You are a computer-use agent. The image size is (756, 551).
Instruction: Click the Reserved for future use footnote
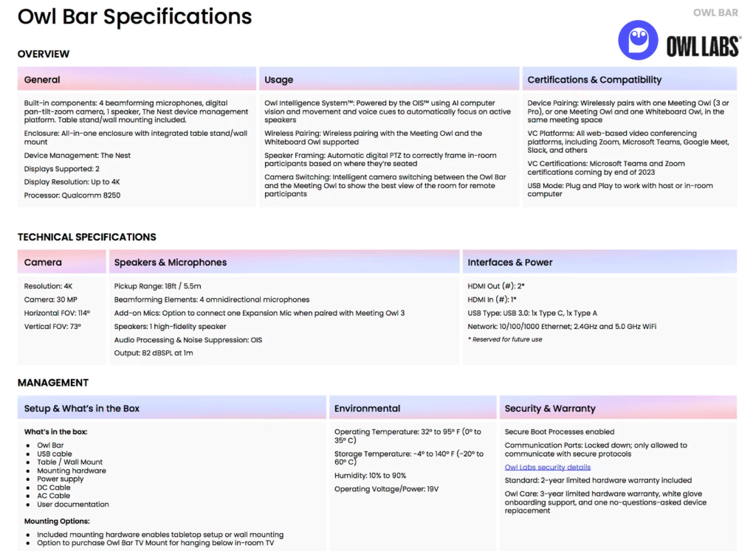click(x=505, y=339)
